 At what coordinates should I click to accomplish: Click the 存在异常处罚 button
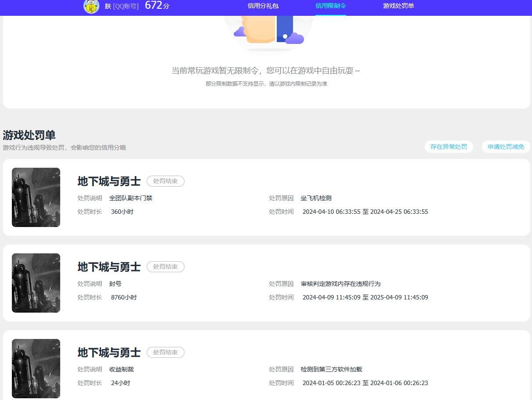click(x=449, y=147)
